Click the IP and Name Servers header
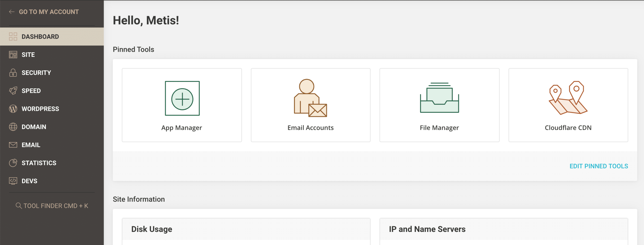The width and height of the screenshot is (644, 245). click(x=504, y=229)
